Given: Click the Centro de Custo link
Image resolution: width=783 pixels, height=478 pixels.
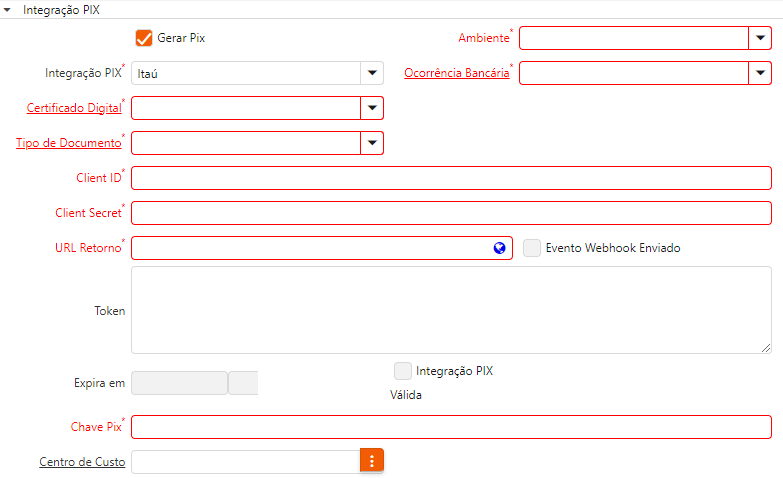Looking at the screenshot, I should pyautogui.click(x=81, y=461).
